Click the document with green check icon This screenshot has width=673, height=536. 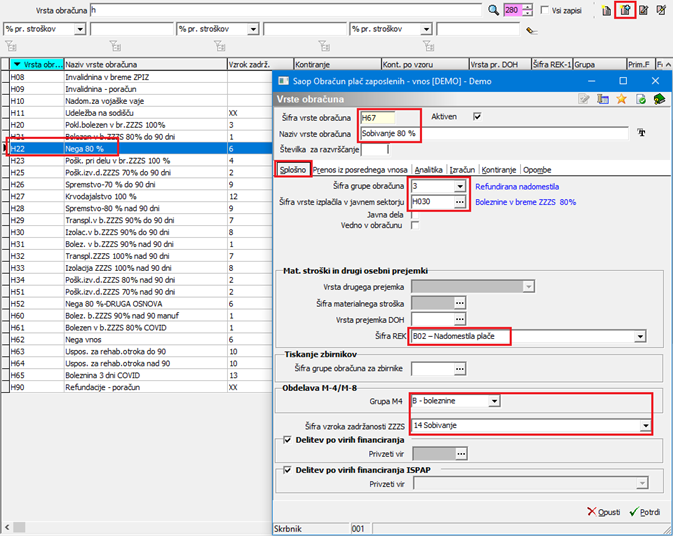click(640, 99)
